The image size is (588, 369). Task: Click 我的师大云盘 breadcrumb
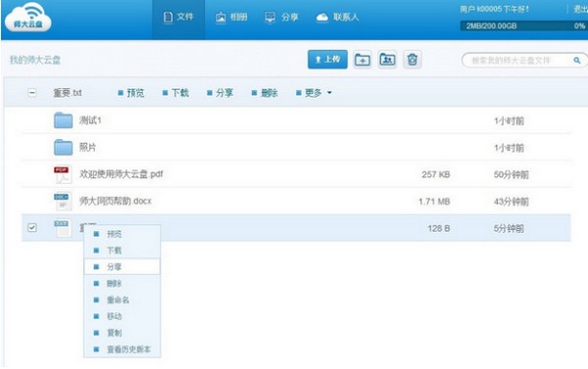35,60
